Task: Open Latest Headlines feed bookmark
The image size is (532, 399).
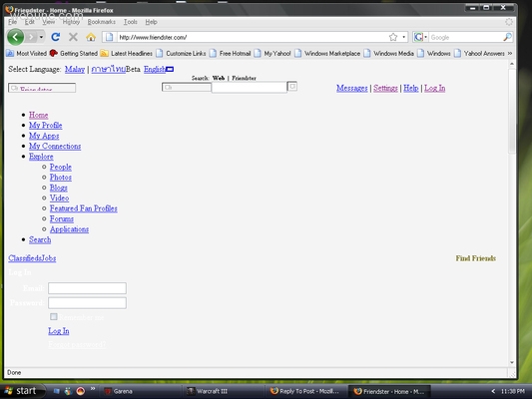Action: tap(127, 53)
